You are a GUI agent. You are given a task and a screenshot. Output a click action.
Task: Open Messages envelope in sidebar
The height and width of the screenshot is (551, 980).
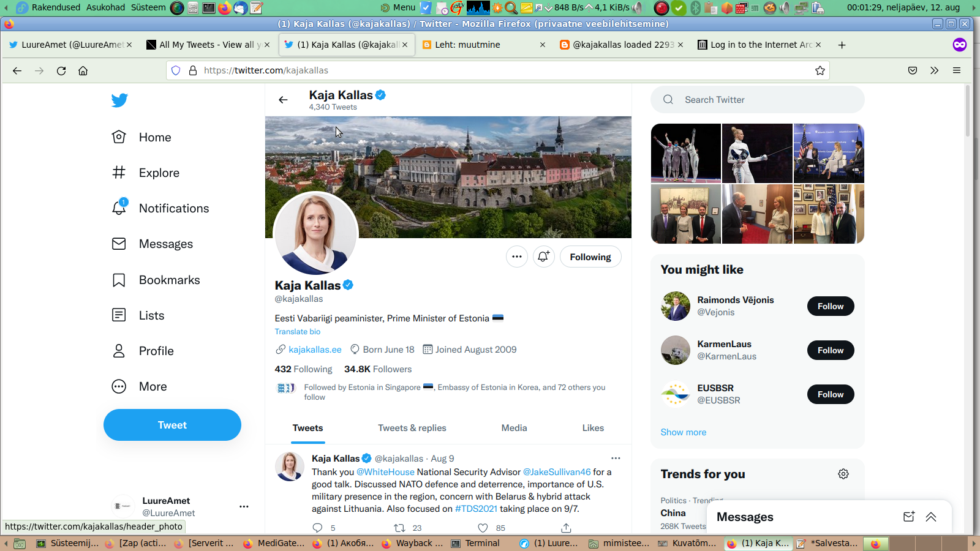click(119, 244)
